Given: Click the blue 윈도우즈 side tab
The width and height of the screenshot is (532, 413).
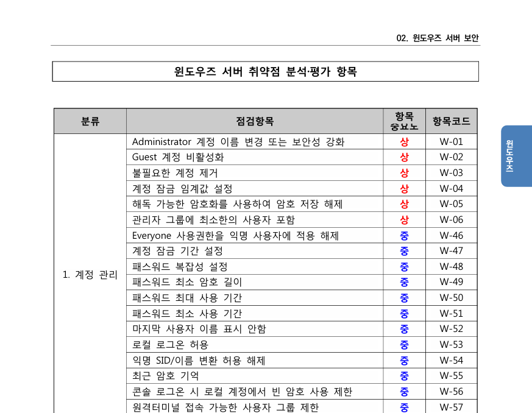Looking at the screenshot, I should pyautogui.click(x=516, y=156).
